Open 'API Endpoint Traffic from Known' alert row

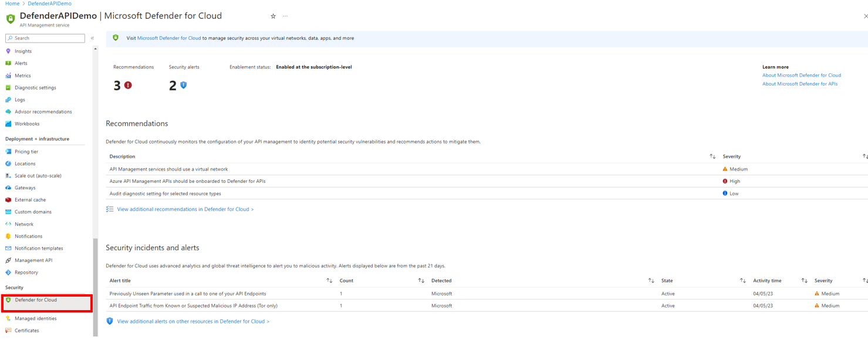tap(487, 305)
